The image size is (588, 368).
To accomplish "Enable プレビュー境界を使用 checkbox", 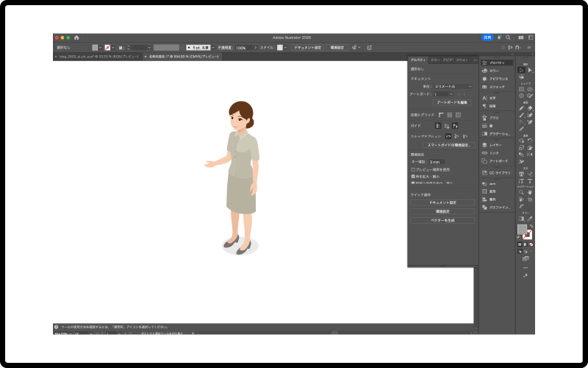I will [x=413, y=169].
